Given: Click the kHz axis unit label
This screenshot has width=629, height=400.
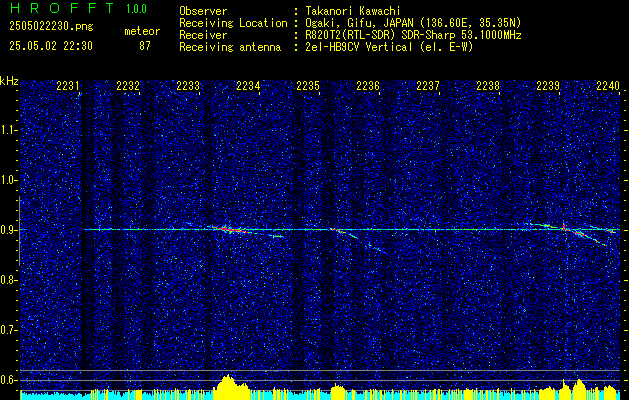Looking at the screenshot, I should [x=9, y=81].
